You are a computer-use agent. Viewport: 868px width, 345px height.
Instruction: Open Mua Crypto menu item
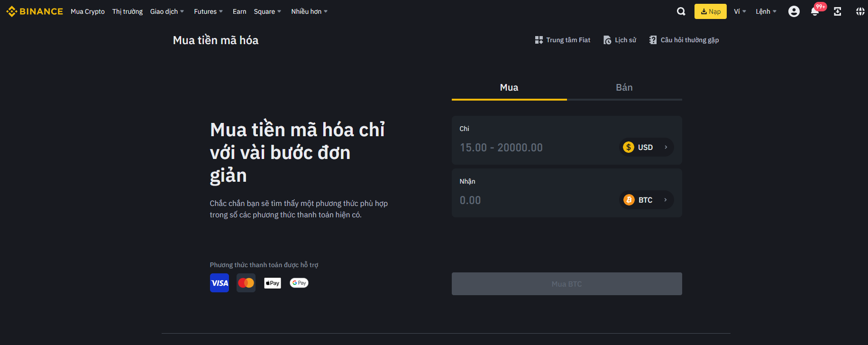[x=88, y=11]
